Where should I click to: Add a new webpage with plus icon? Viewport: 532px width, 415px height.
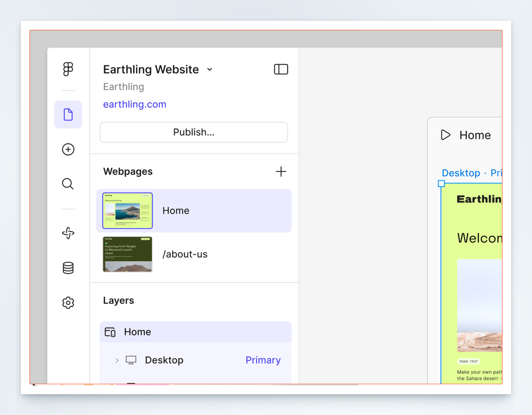281,172
